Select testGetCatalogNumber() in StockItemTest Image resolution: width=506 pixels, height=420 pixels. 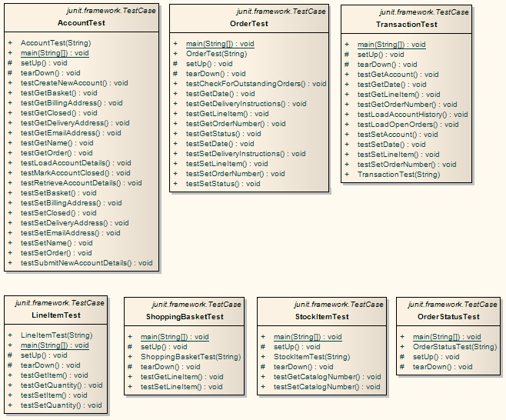tap(328, 377)
